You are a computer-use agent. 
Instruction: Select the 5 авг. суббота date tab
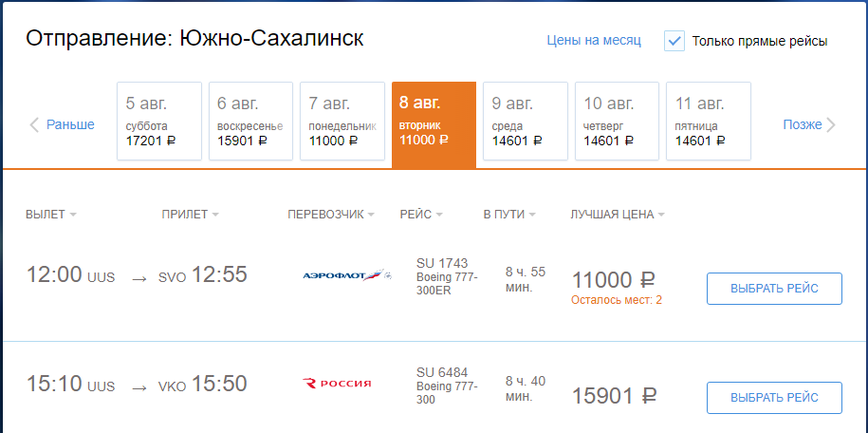tap(159, 121)
